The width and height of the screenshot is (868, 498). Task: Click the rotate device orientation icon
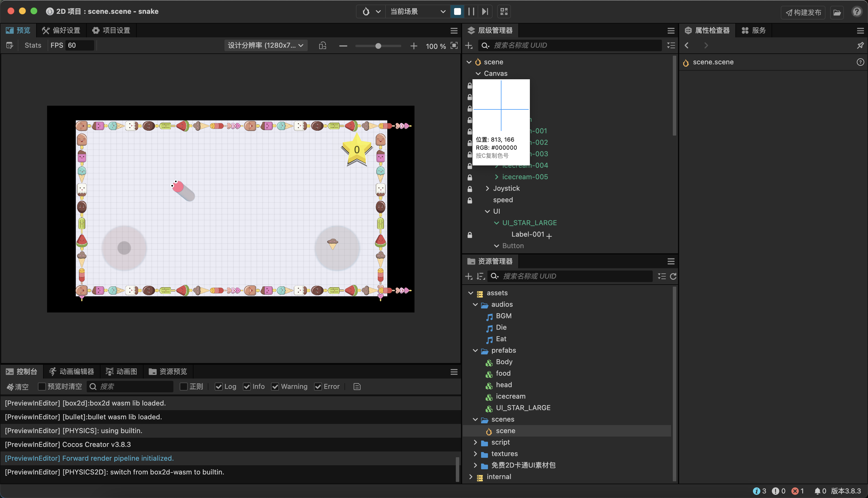pos(322,45)
